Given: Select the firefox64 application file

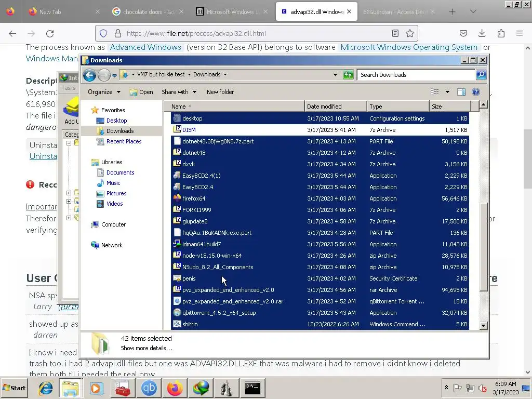Looking at the screenshot, I should 320,198.
